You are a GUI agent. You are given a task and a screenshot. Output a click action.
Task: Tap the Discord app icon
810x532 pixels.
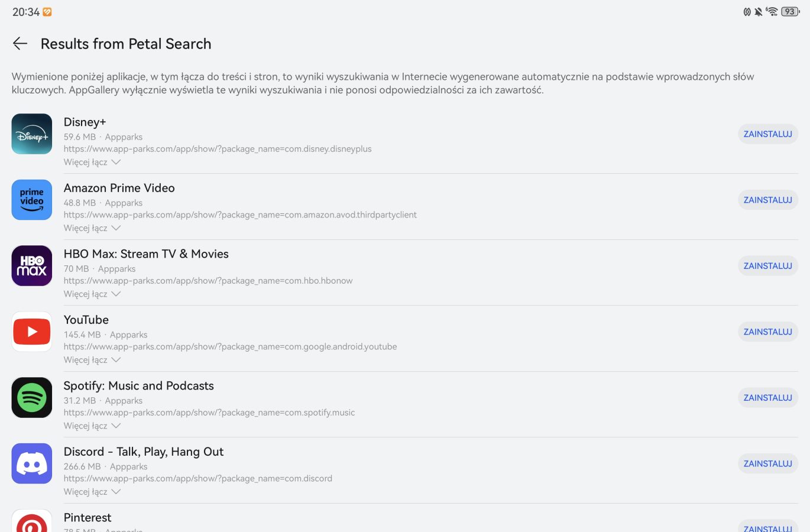[32, 463]
